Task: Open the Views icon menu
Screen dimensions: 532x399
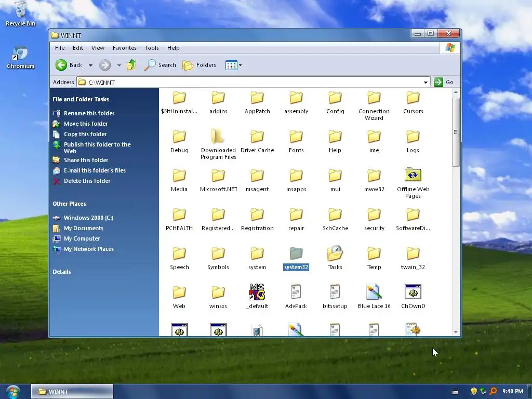Action: [x=233, y=65]
